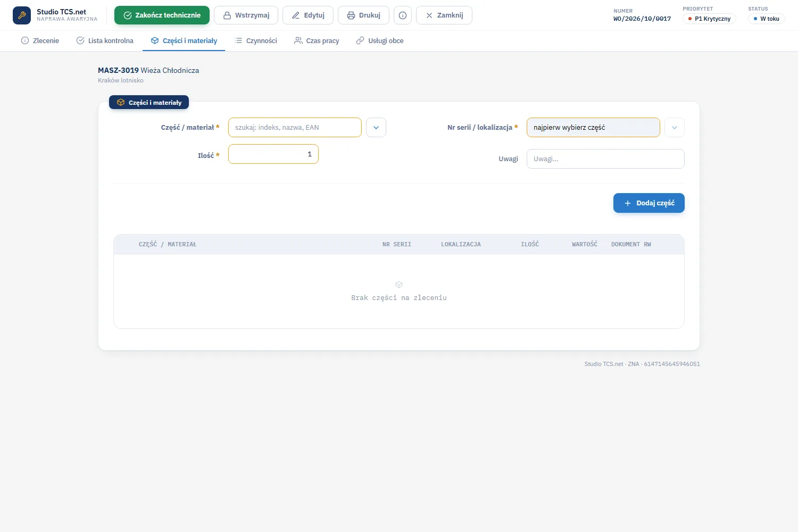This screenshot has height=532, width=798.
Task: Click the Dodaj część button
Action: tap(649, 203)
